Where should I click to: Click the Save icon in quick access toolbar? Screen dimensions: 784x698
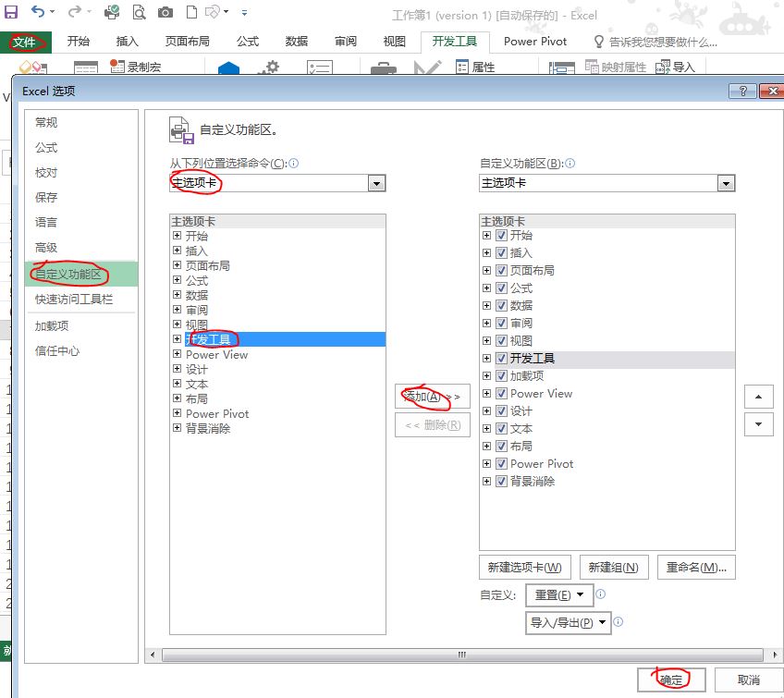click(11, 13)
